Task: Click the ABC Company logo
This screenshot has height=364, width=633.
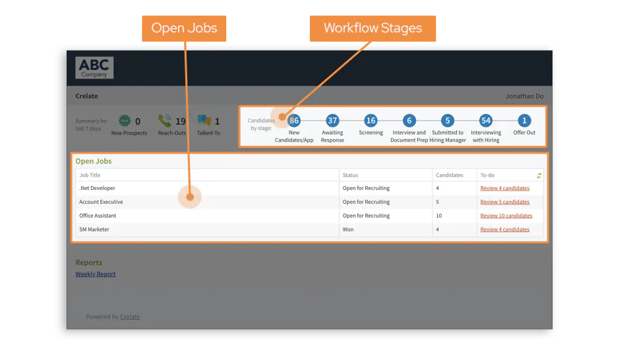Action: tap(94, 68)
